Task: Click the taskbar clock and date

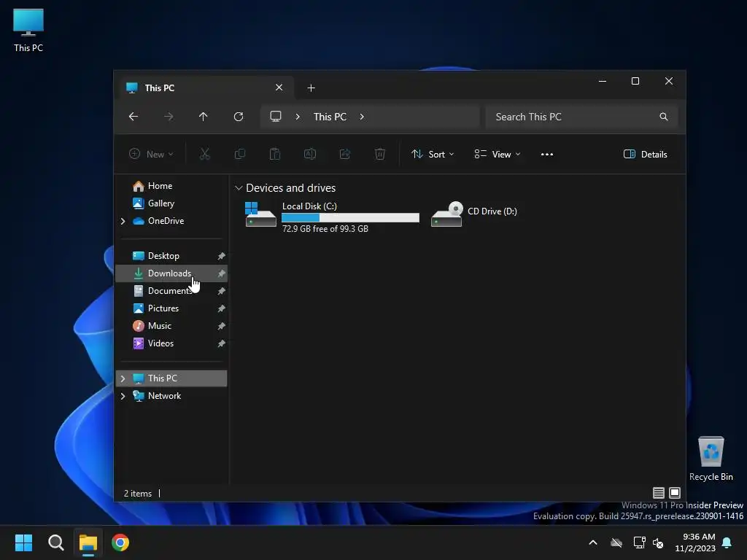Action: (x=695, y=542)
